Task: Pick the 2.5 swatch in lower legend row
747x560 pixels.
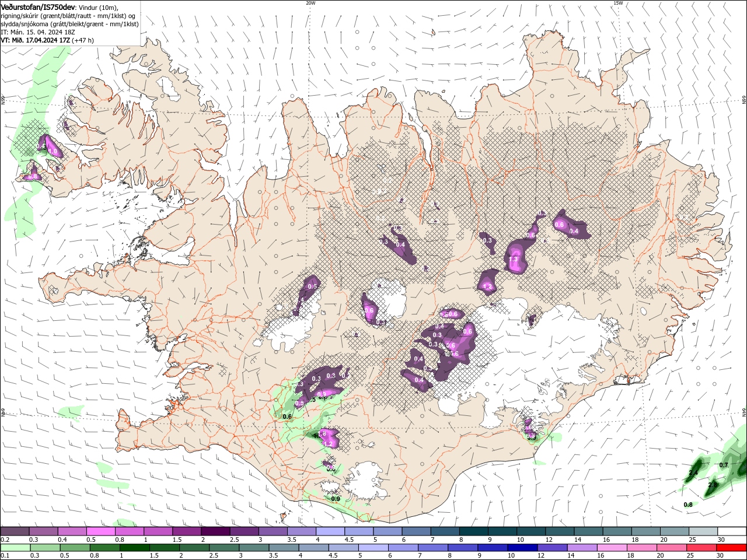Action: click(x=224, y=548)
